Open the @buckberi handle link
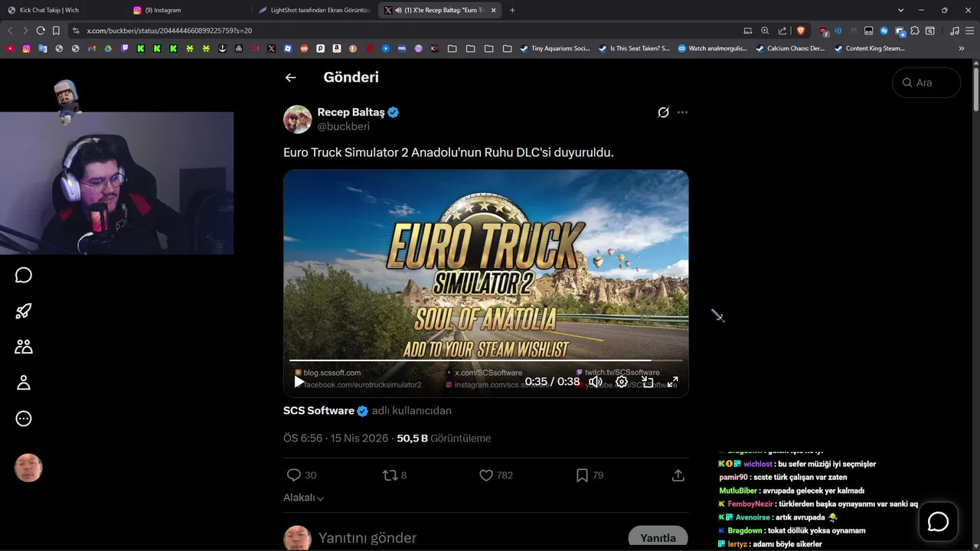This screenshot has width=980, height=551. click(343, 126)
